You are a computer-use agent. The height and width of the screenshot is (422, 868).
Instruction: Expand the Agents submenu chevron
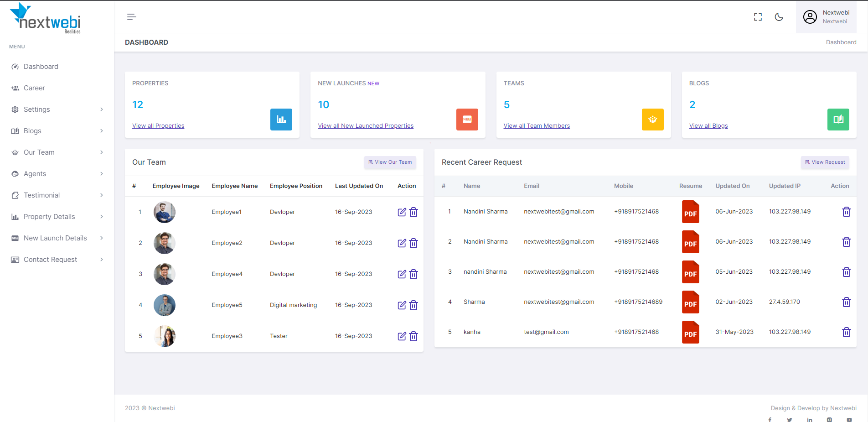pyautogui.click(x=102, y=174)
